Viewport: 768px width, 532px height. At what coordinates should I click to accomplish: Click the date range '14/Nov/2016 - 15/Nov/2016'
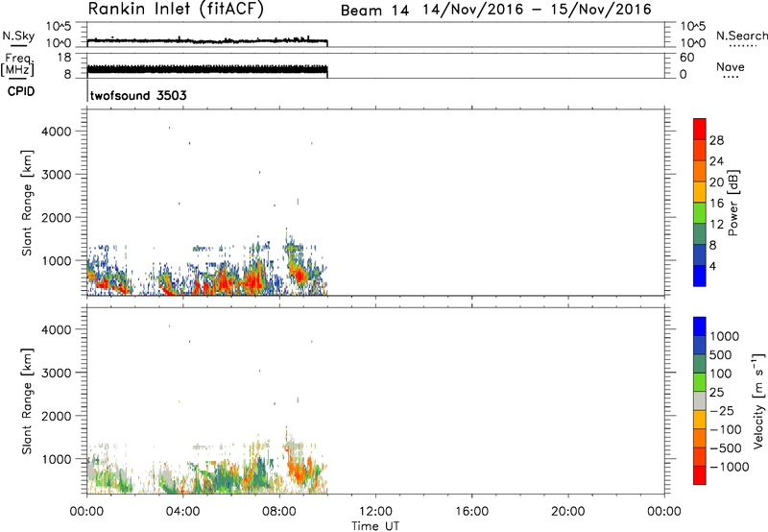point(538,10)
